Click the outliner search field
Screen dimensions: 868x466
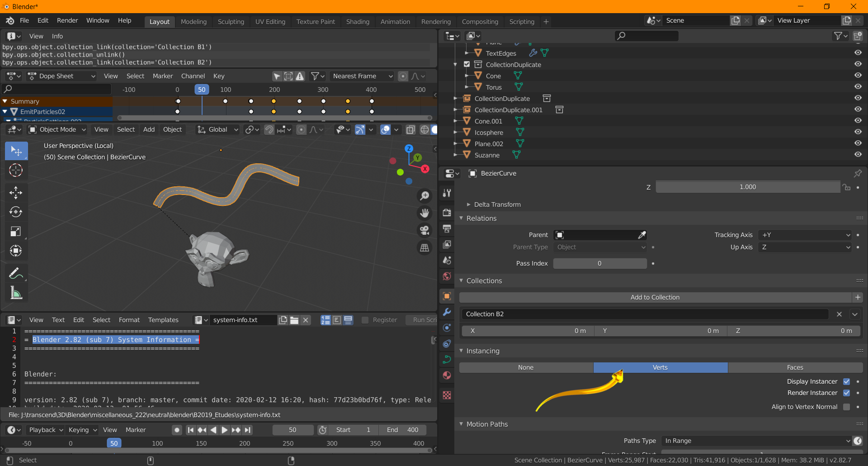pos(647,36)
